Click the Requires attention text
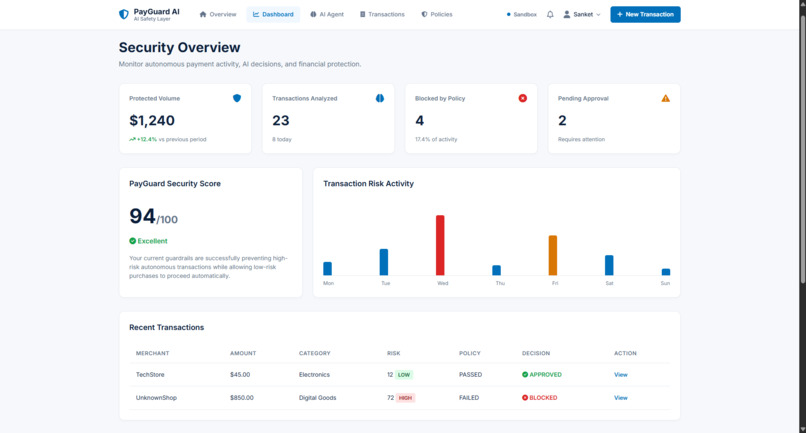Viewport: 806px width, 433px height. tap(581, 139)
